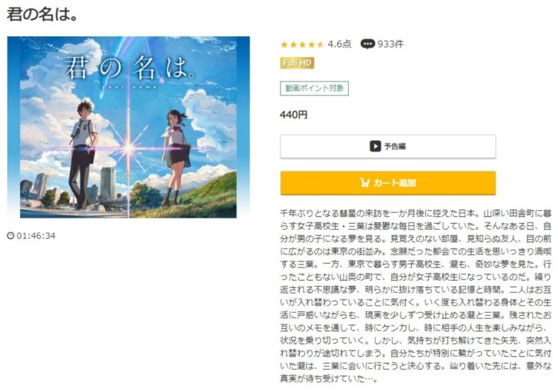Click the Full HD badge
558x392 pixels.
297,63
